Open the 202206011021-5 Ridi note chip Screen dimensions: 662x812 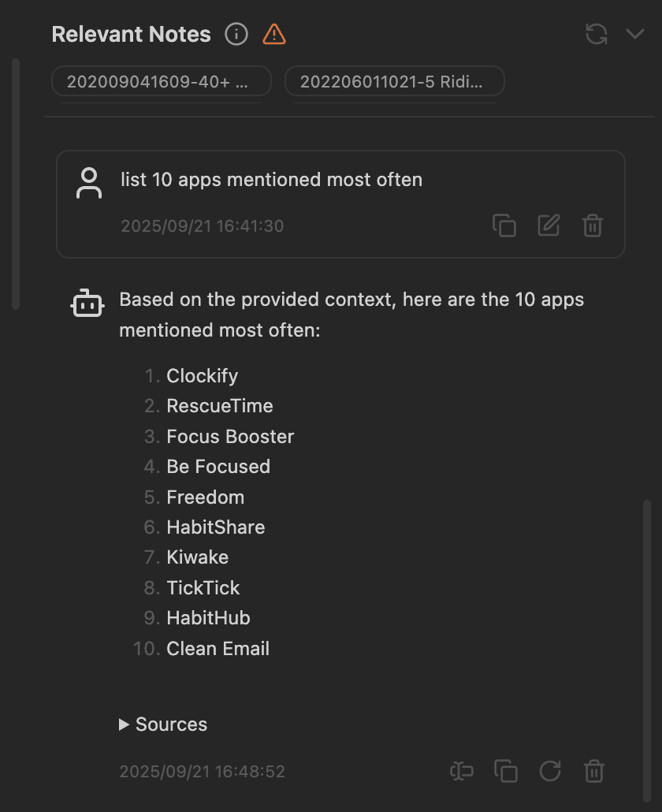394,80
